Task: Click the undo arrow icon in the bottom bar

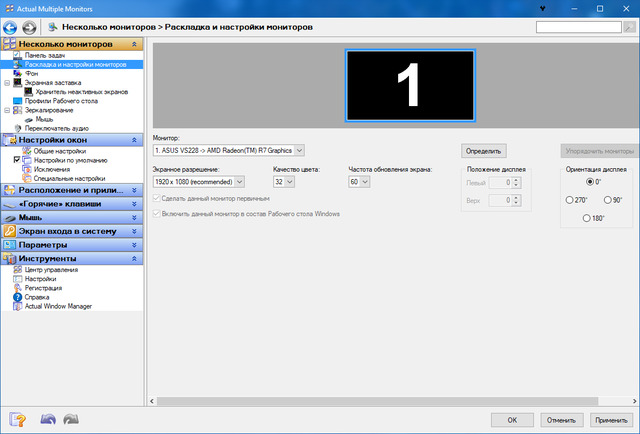Action: [x=48, y=420]
